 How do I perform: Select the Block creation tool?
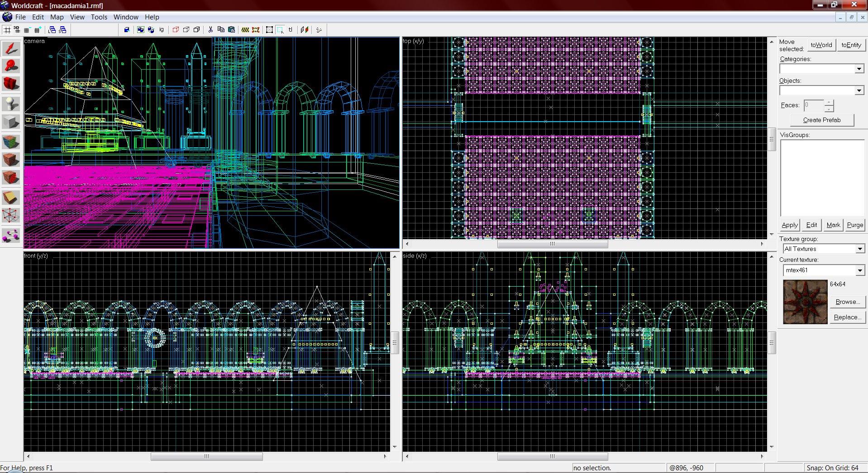[x=11, y=122]
